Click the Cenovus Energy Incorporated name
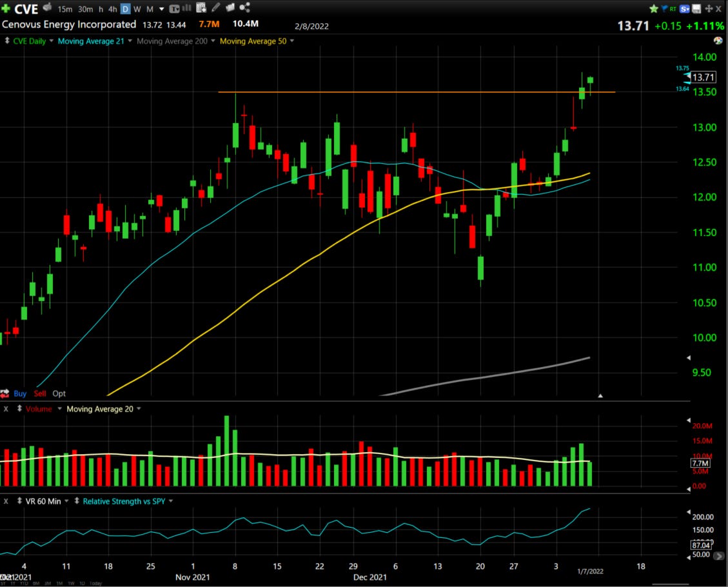This screenshot has height=587, width=728. 69,24
